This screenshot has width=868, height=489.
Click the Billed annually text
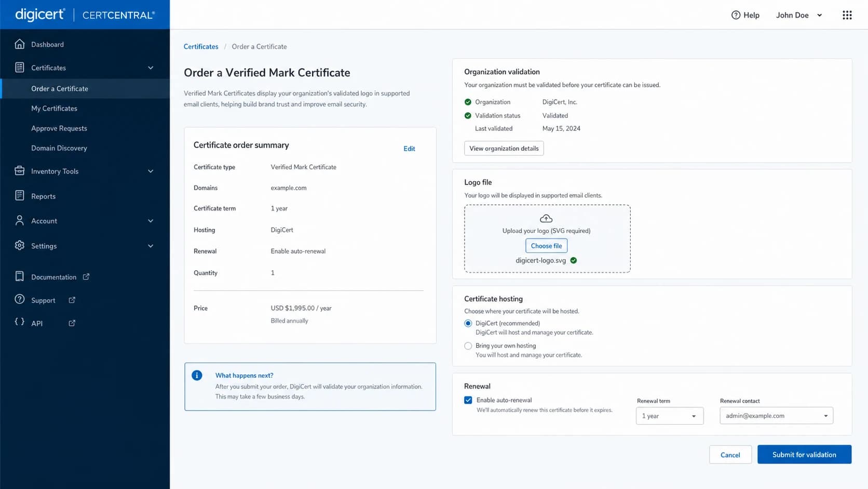(289, 321)
